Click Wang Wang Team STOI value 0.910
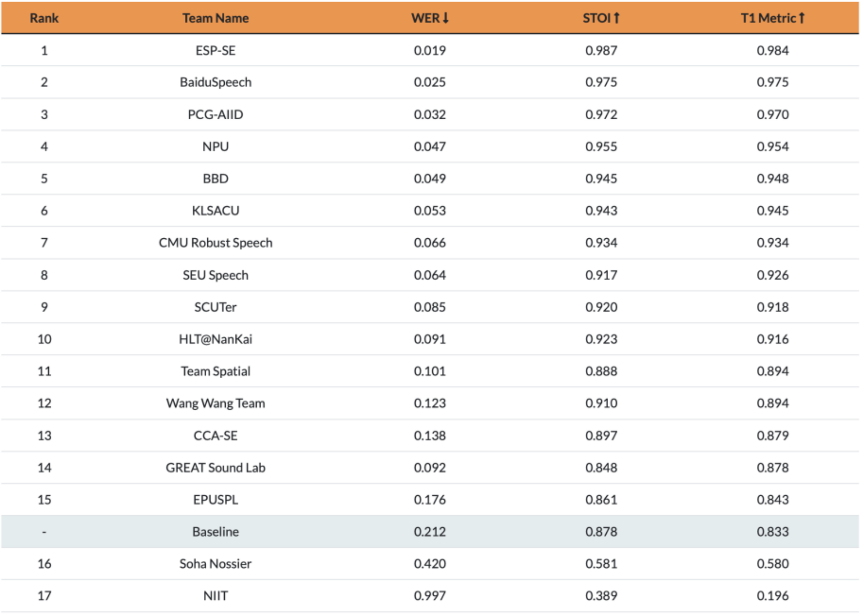Viewport: 863px width, 616px height. (601, 403)
